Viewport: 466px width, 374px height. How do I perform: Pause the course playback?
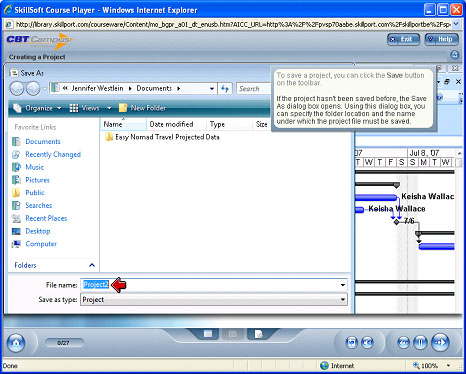pos(420,342)
